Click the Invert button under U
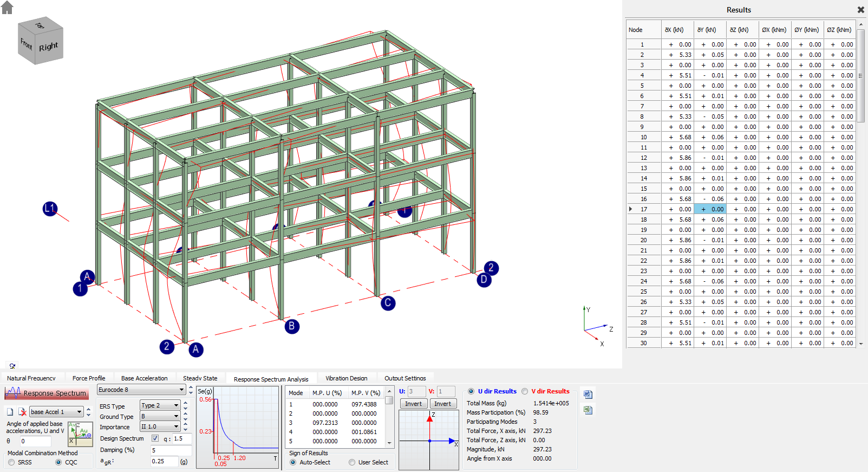Screen dimensions: 868x472 click(413, 404)
